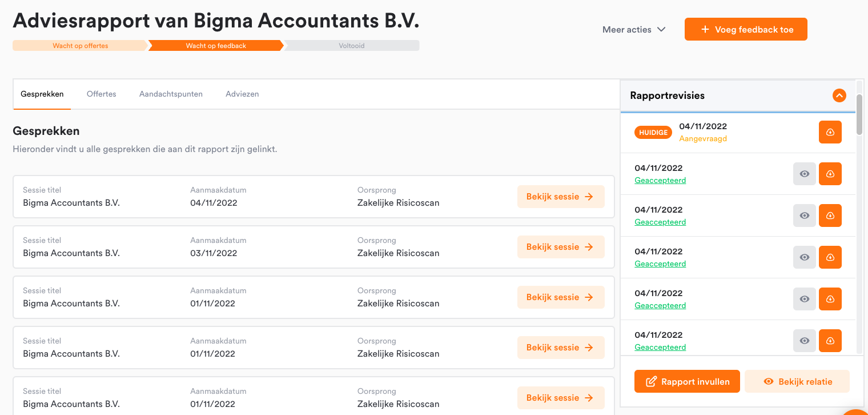This screenshot has width=868, height=415.
Task: Click arrow icon on 03/11/2022 session button
Action: coord(589,247)
